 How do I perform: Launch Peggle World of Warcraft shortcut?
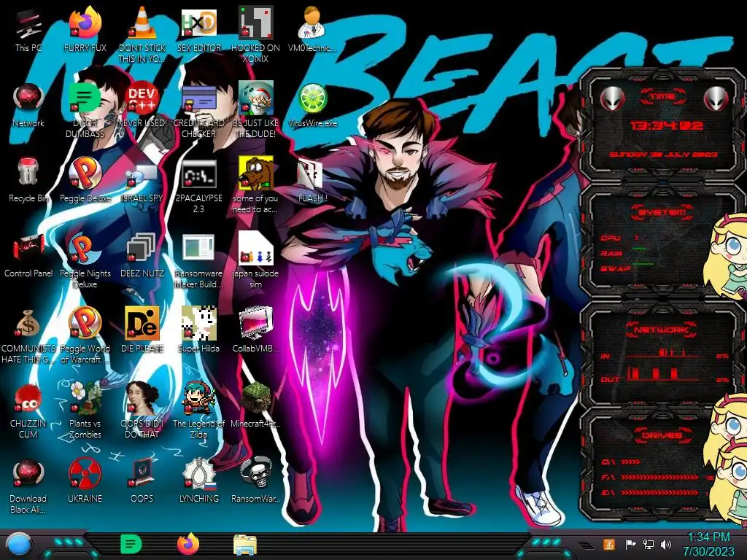click(85, 324)
